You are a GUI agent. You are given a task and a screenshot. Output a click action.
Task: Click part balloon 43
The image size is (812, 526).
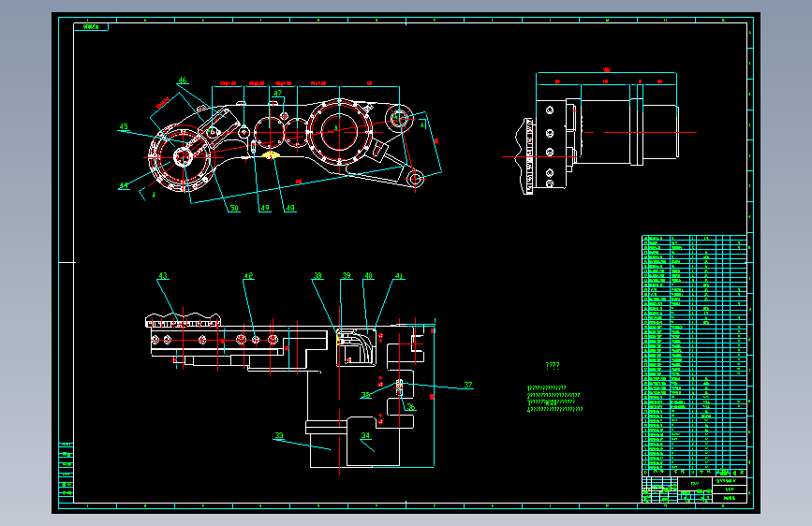tap(163, 275)
